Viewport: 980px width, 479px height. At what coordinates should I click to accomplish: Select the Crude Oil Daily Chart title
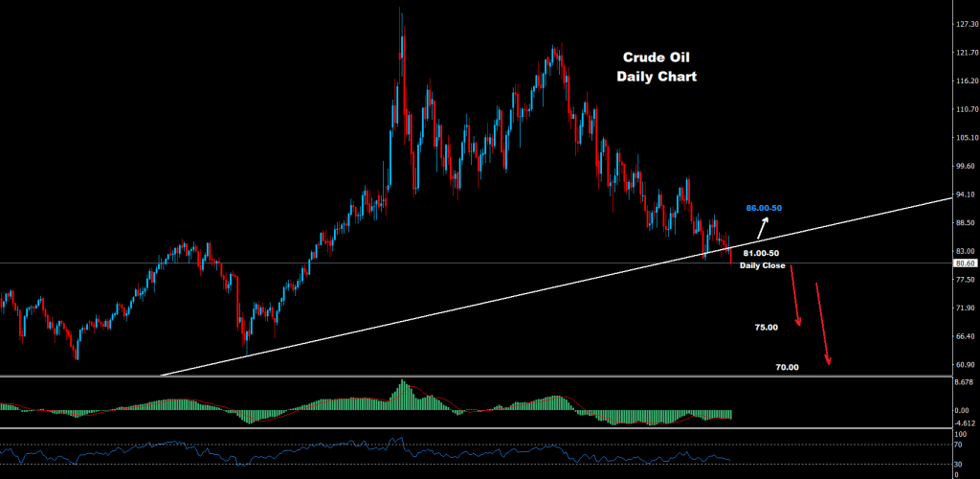tap(656, 67)
